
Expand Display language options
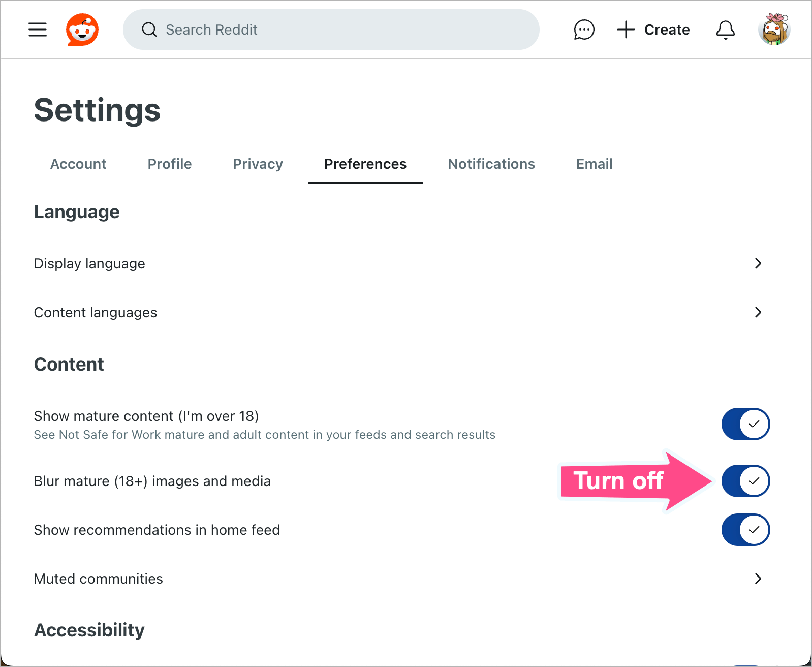coord(758,263)
